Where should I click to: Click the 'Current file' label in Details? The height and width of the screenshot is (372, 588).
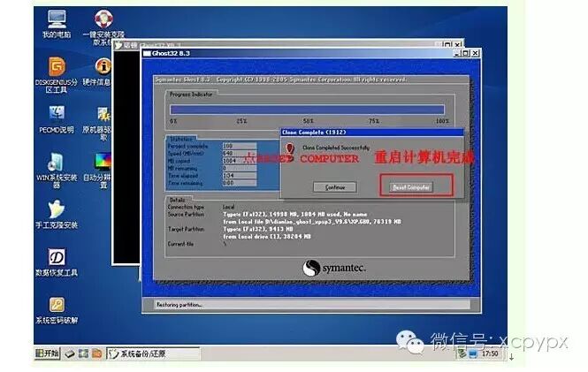(x=180, y=244)
